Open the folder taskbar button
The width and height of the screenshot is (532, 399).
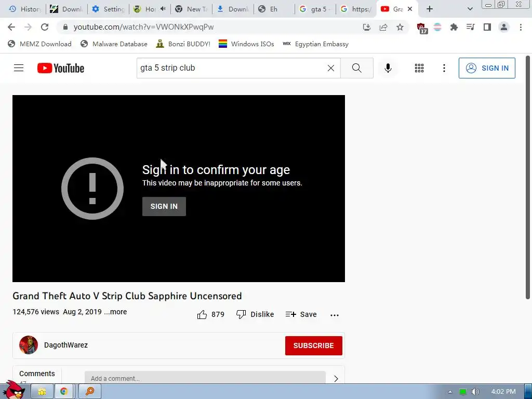pos(42,392)
